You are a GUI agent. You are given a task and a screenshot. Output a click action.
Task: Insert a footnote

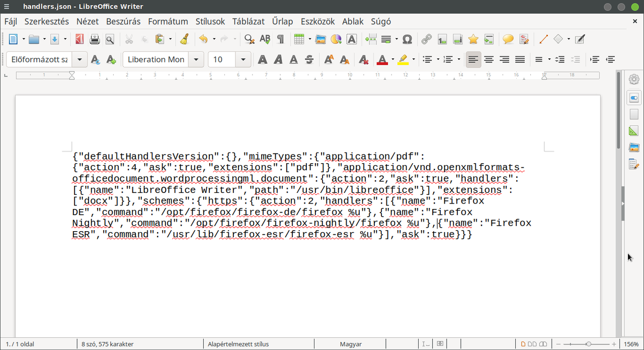pyautogui.click(x=442, y=39)
